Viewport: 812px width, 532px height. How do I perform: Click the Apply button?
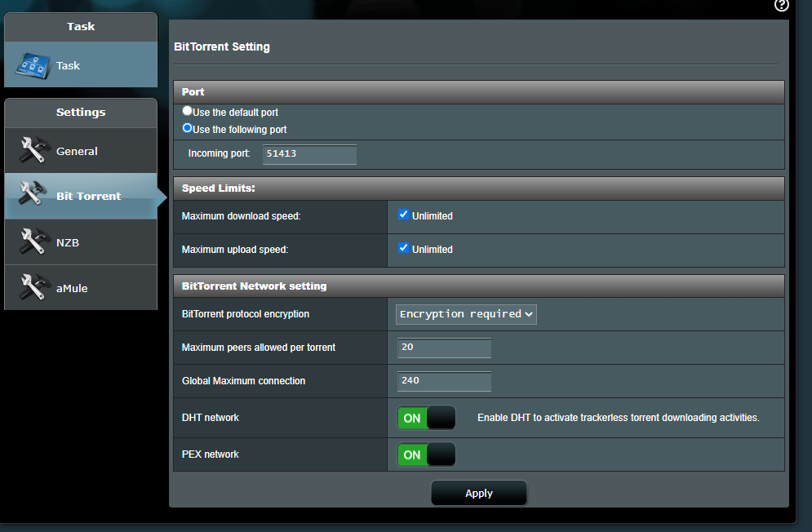pos(479,493)
